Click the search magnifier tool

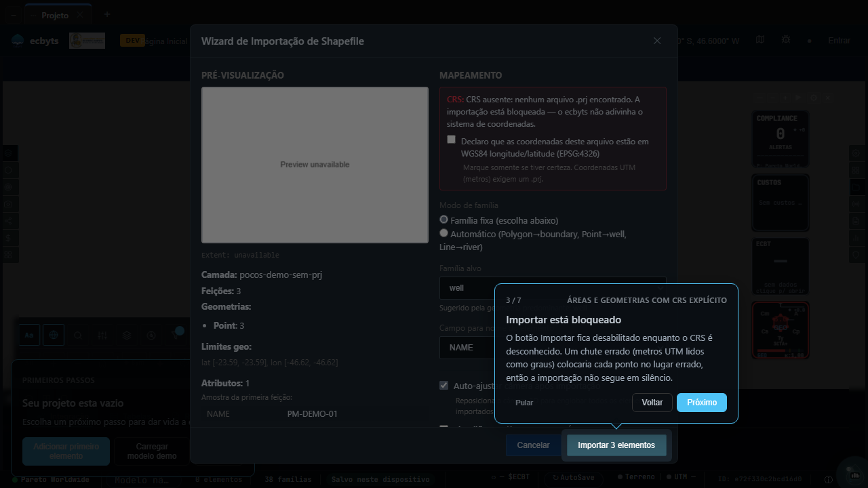[78, 335]
